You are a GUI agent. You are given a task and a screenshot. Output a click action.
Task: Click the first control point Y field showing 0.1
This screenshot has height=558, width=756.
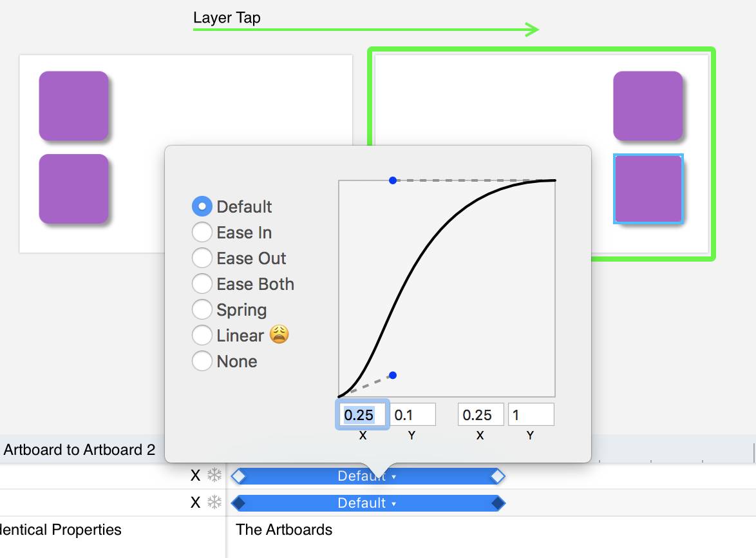pos(413,415)
